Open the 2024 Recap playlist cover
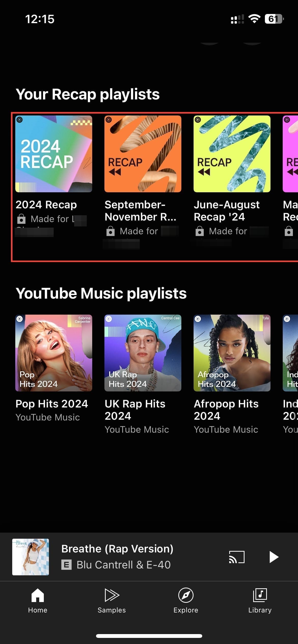 (x=54, y=154)
